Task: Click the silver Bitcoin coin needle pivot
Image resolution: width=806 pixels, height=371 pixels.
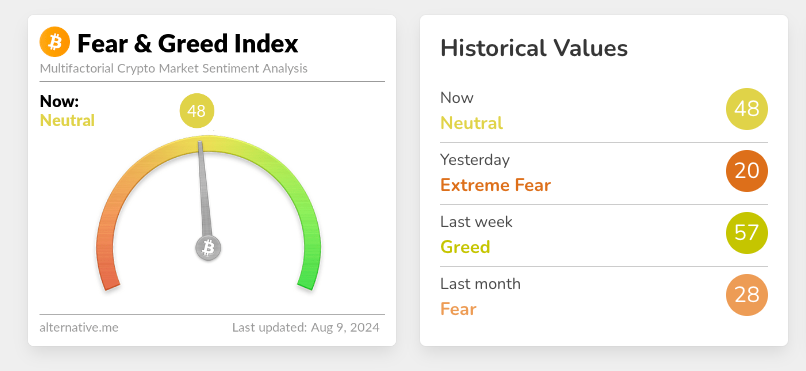Action: click(x=208, y=248)
